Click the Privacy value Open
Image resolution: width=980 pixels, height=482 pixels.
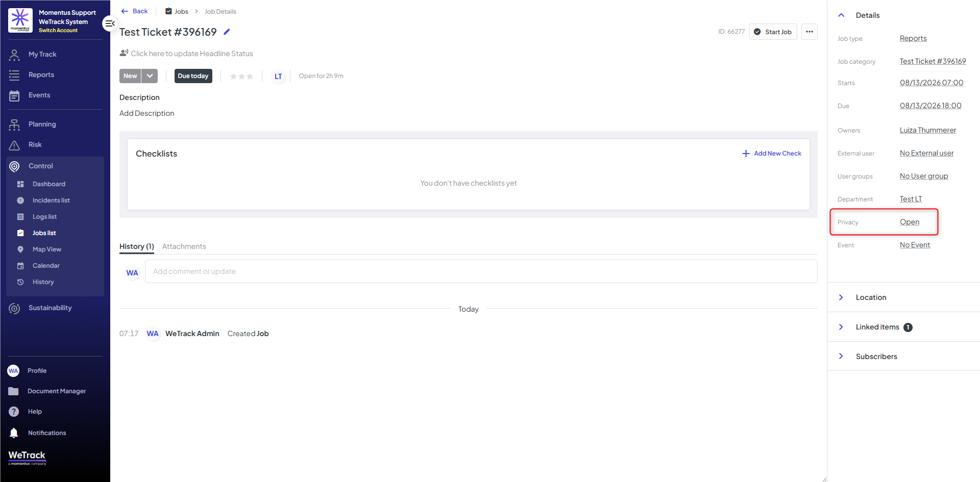[x=910, y=222]
